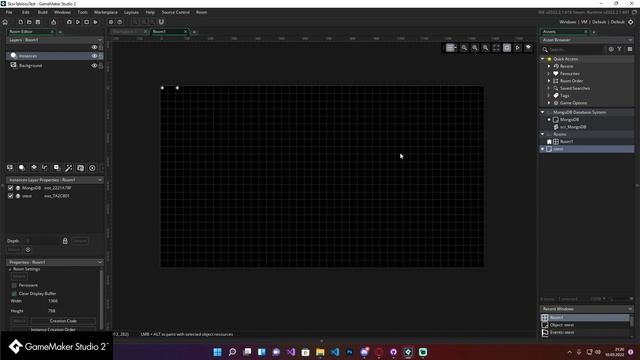Click the canvas play animation icon
The image size is (640, 360).
(x=518, y=48)
